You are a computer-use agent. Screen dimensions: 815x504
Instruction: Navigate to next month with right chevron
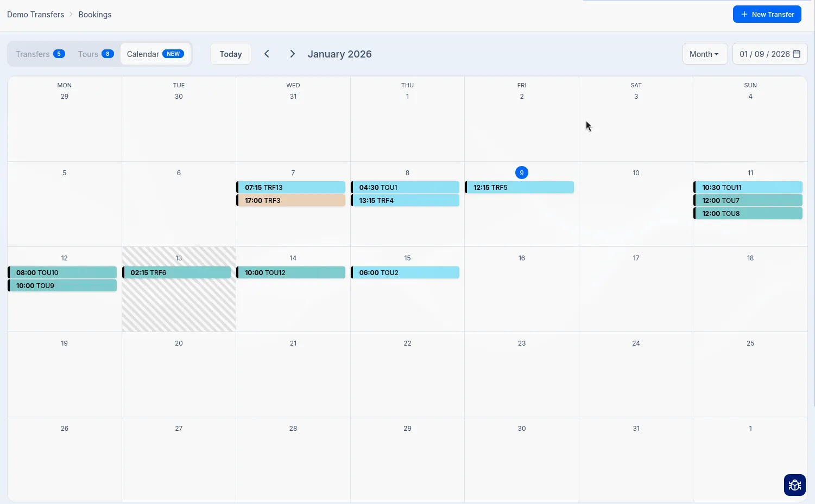tap(292, 54)
